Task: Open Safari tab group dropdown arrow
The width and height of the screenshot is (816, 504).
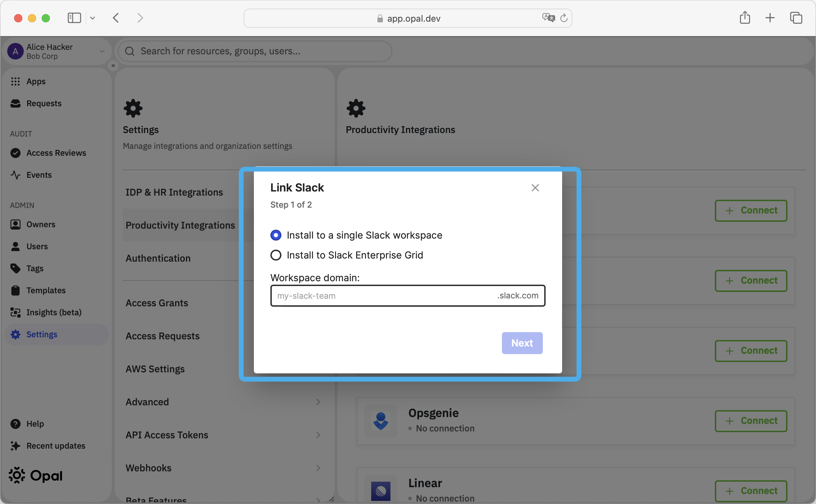Action: pos(93,18)
